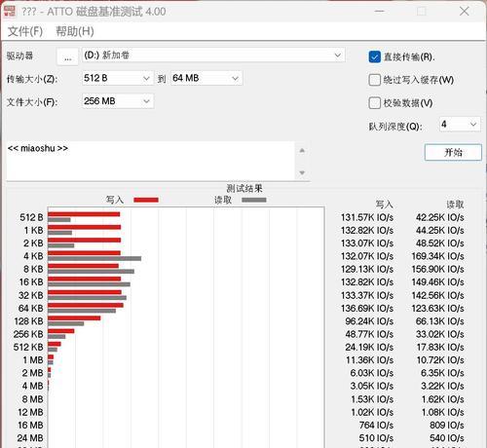Click the 512 B row label
The height and width of the screenshot is (448, 487).
pos(31,217)
